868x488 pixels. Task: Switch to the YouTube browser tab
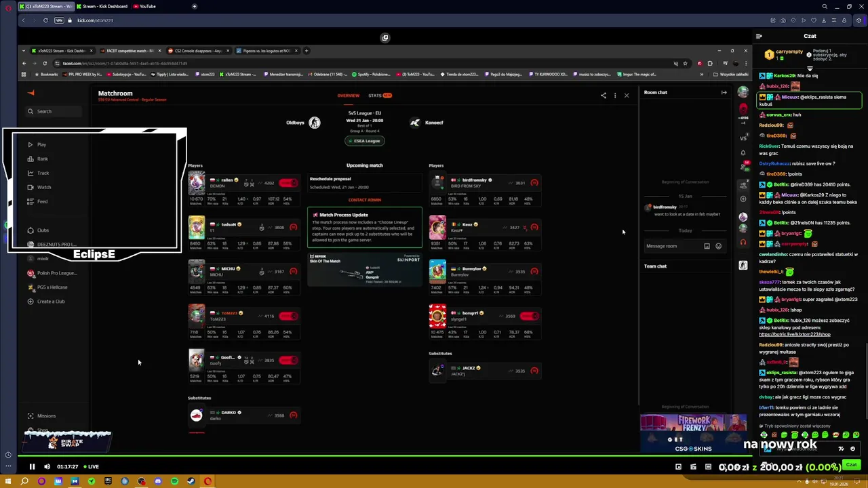(x=145, y=6)
